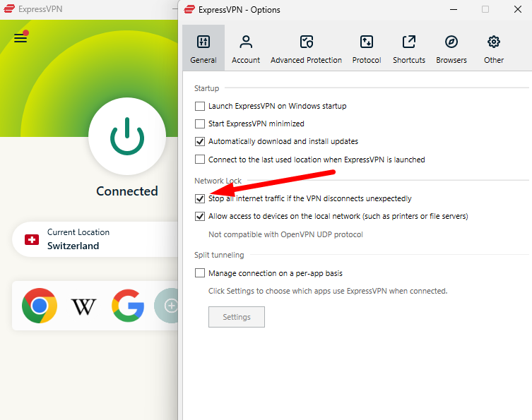This screenshot has width=532, height=420.
Task: Open the Google shortcut icon
Action: 128,306
